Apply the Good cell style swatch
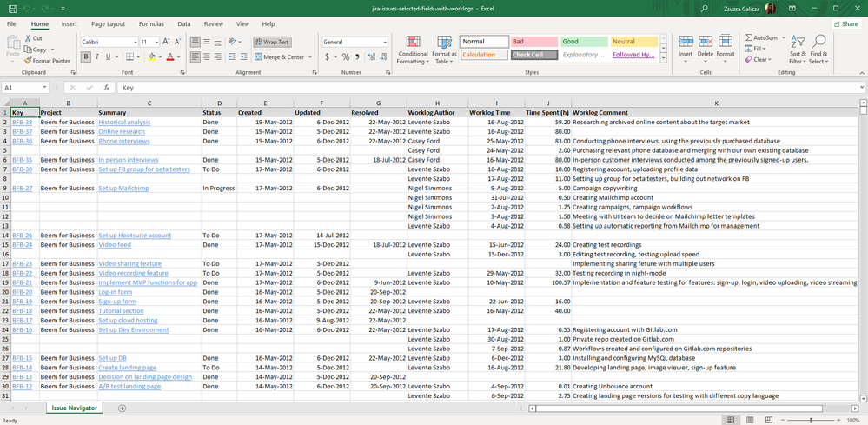Viewport: 868px width, 425px height. tap(582, 42)
